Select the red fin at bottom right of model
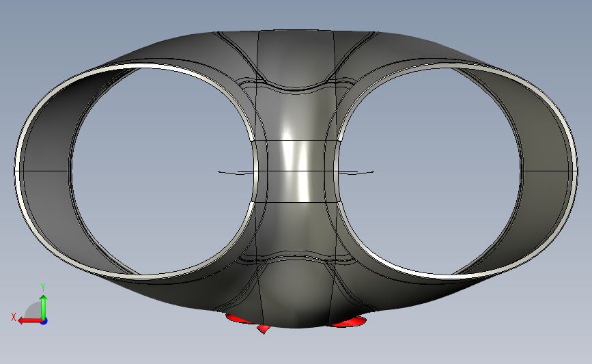Viewport: 592px width, 364px height. pos(348,322)
